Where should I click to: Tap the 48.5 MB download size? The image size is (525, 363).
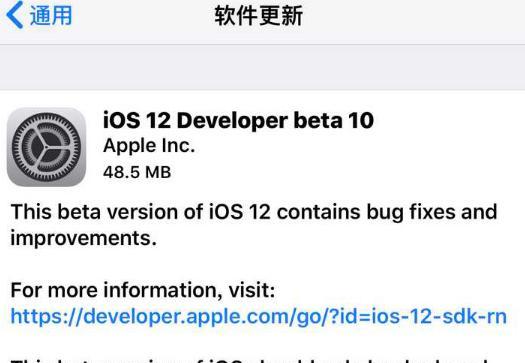[x=137, y=172]
